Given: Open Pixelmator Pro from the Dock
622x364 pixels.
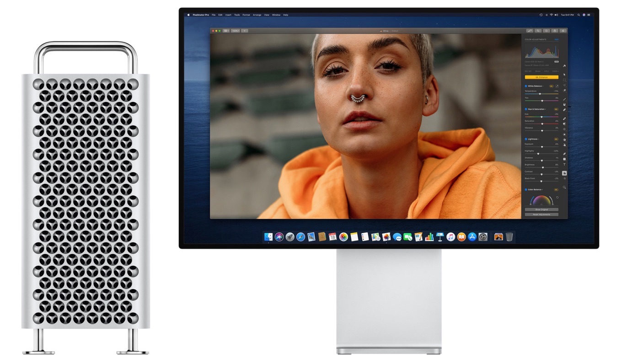Looking at the screenshot, I should (x=386, y=237).
